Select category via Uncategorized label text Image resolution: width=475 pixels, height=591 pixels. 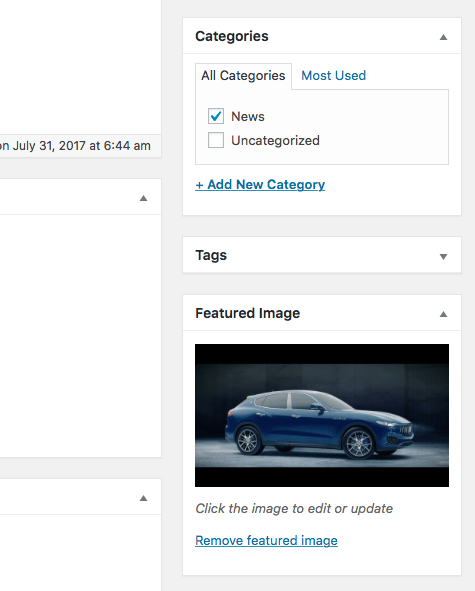coord(275,141)
